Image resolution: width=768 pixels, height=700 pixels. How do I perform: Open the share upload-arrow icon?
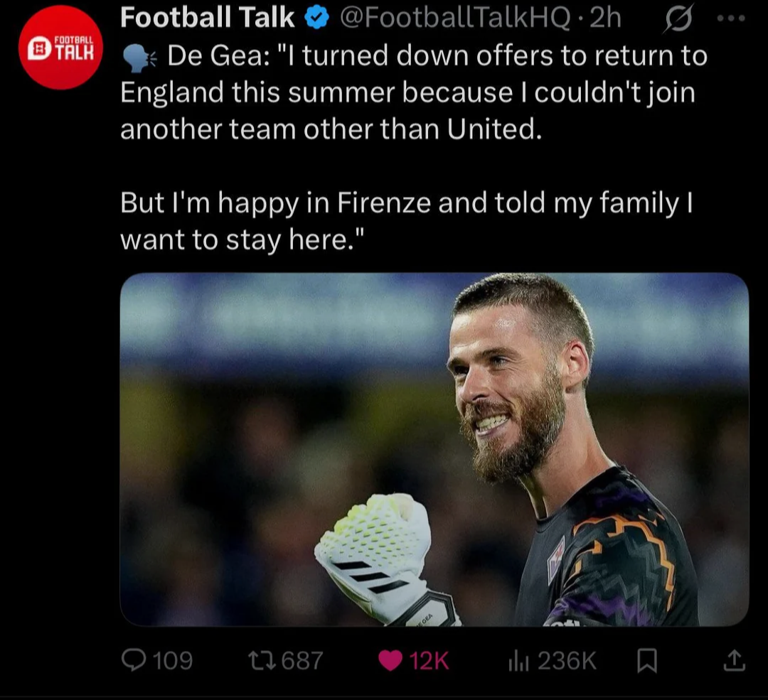[x=734, y=660]
